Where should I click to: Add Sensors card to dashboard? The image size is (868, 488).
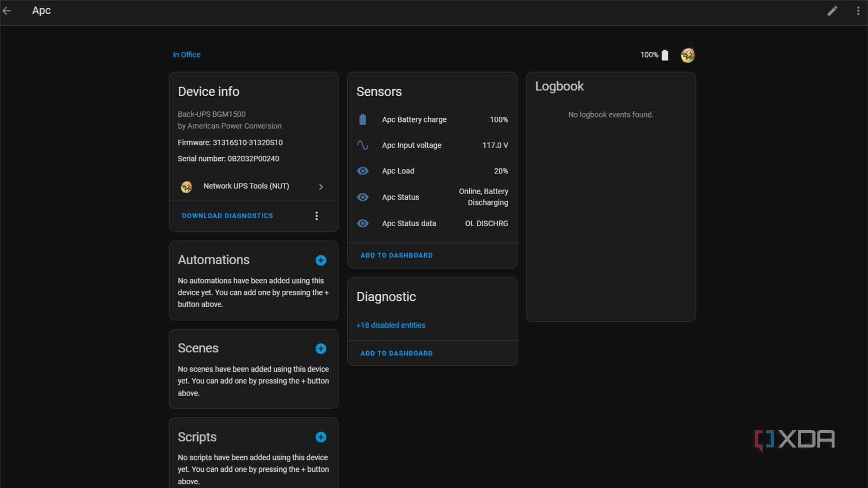click(397, 256)
